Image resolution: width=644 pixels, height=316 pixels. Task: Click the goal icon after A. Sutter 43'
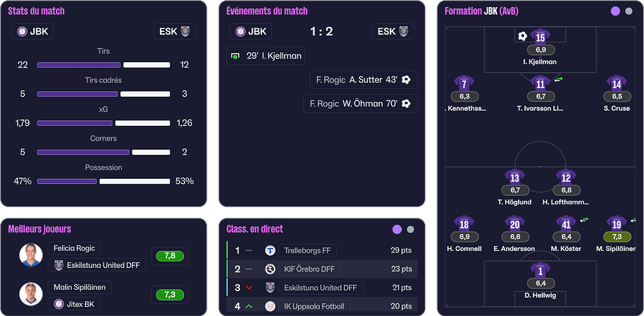406,80
